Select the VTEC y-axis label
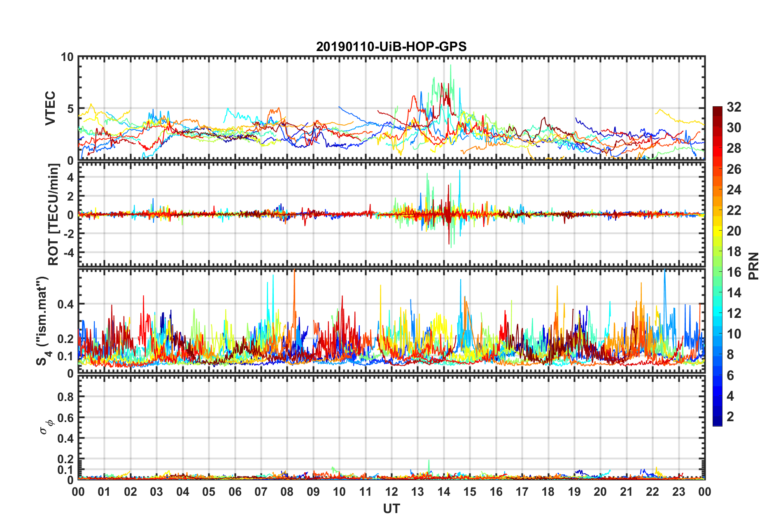 click(x=50, y=108)
